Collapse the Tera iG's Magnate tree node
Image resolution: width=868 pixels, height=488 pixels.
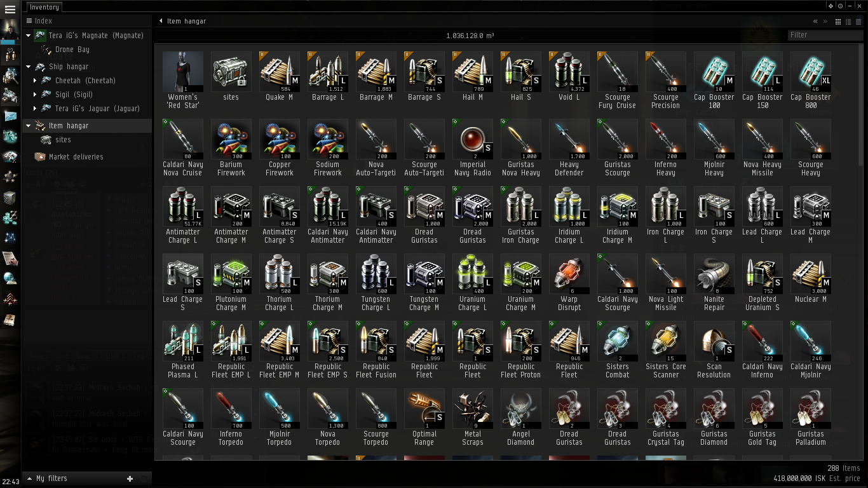29,36
